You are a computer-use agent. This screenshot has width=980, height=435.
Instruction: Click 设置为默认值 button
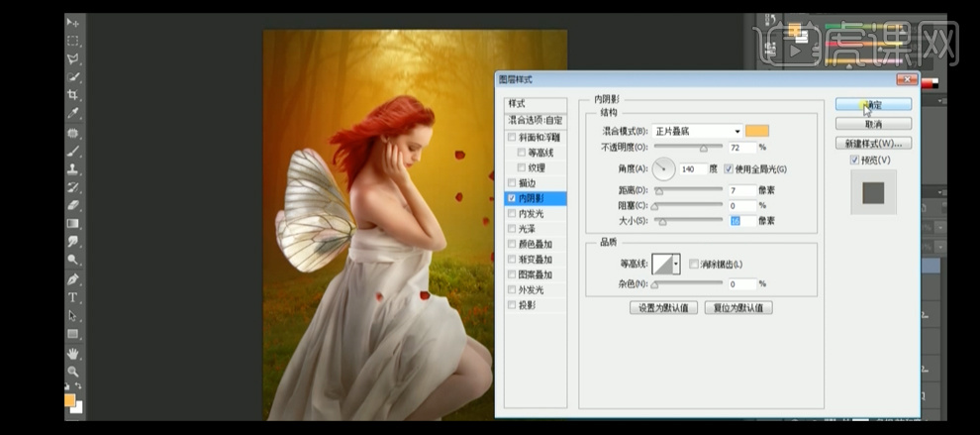pyautogui.click(x=663, y=308)
